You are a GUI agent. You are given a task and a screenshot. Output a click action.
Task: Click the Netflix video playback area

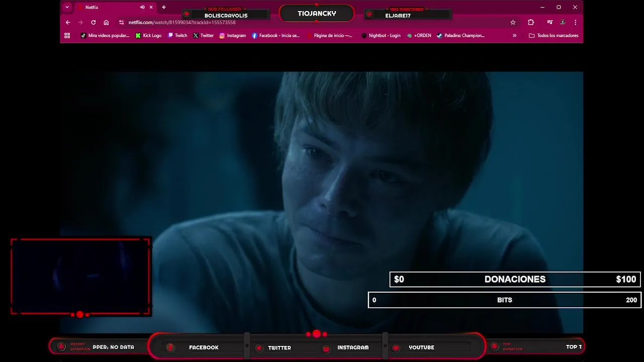(x=321, y=201)
